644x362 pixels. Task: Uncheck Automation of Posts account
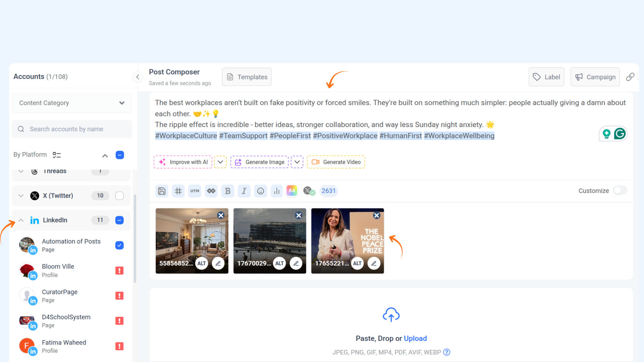[x=119, y=245]
